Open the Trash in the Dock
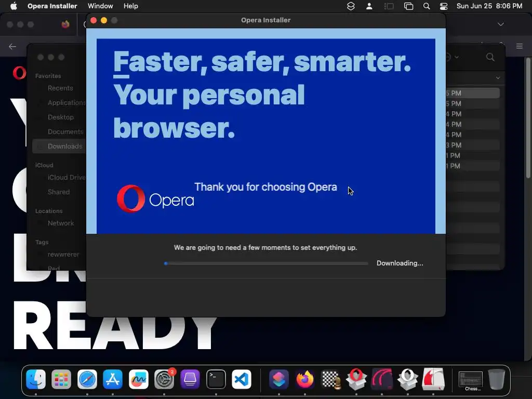 (496, 379)
